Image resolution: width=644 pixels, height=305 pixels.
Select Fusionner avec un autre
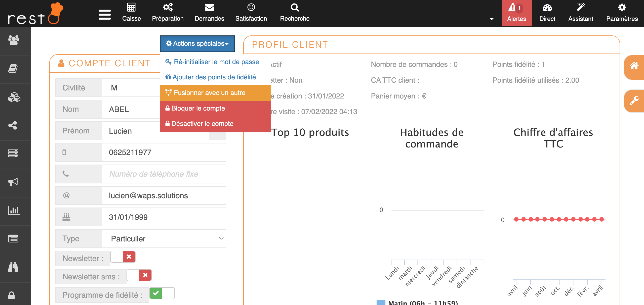click(209, 93)
